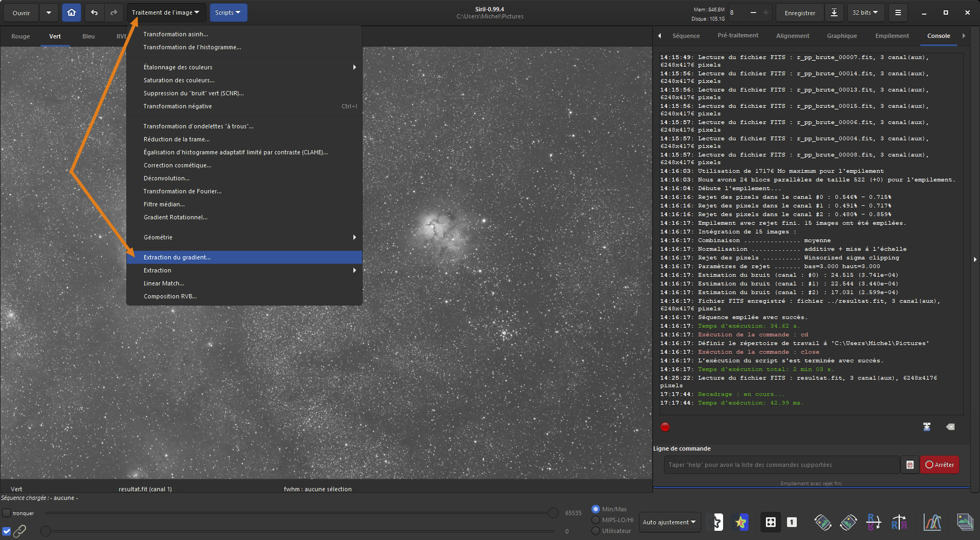
Task: Click the undo arrow icon
Action: point(94,12)
